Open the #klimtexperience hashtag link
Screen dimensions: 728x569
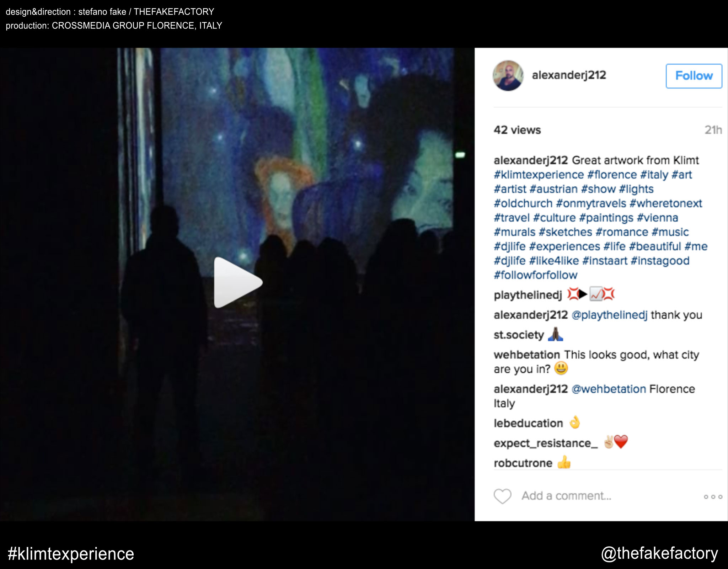[539, 175]
